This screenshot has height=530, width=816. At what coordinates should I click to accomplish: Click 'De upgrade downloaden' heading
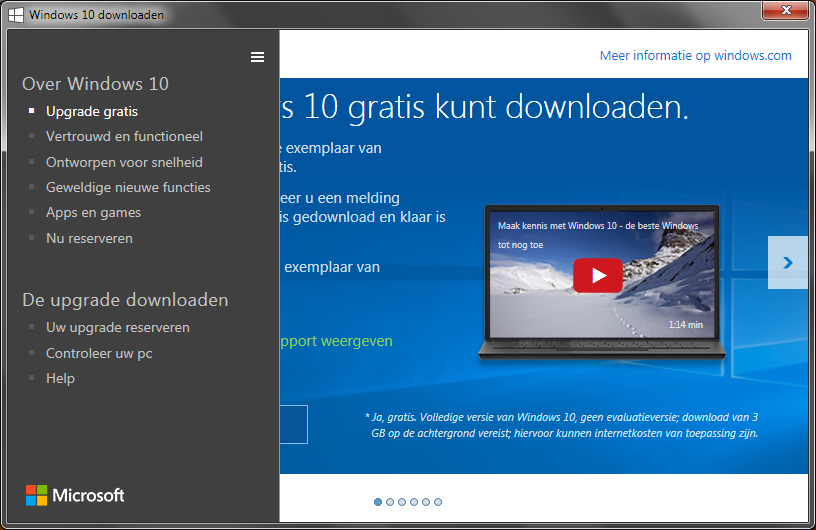(125, 300)
